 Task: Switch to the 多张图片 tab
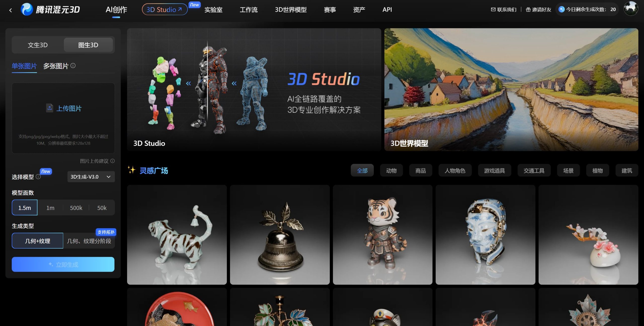pyautogui.click(x=56, y=66)
